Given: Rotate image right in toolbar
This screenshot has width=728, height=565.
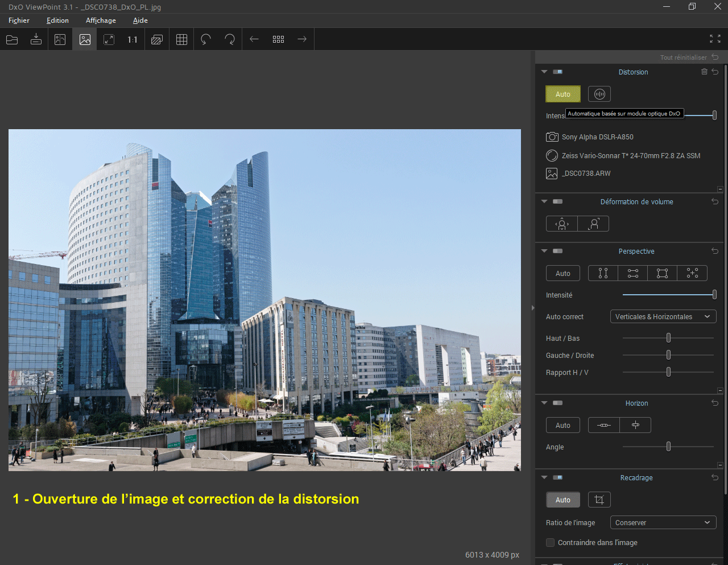Looking at the screenshot, I should pos(230,39).
